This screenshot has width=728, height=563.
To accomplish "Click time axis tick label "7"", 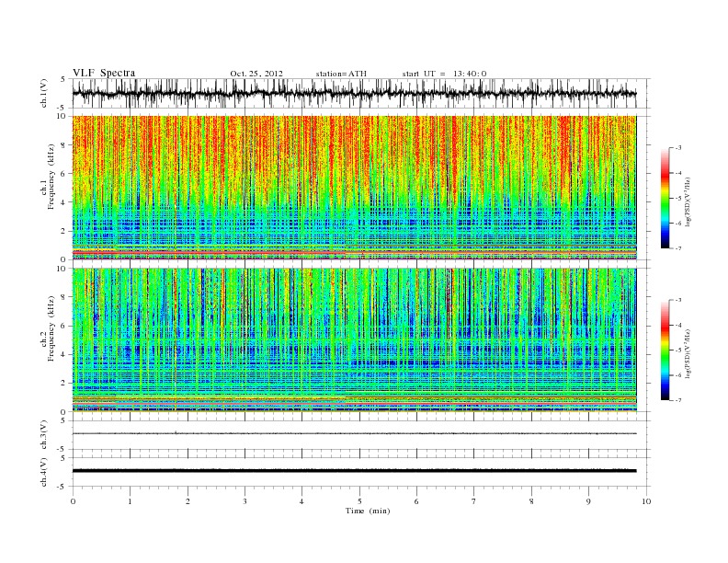I will [474, 501].
